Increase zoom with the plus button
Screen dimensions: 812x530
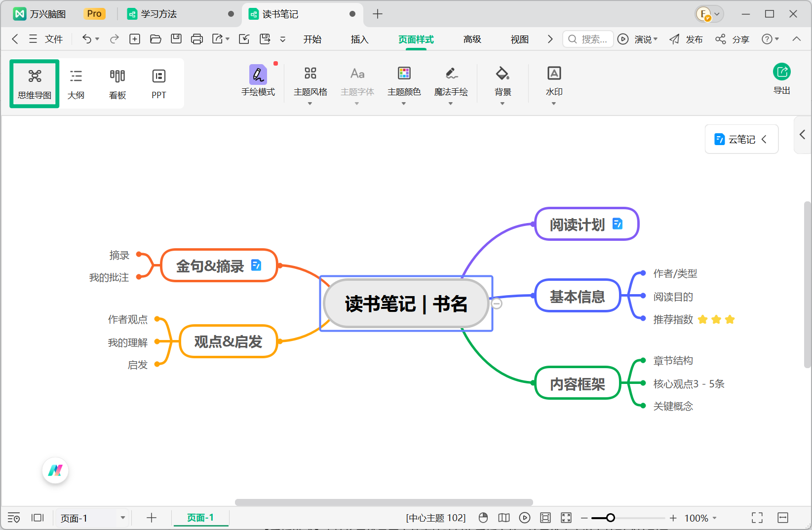(673, 518)
